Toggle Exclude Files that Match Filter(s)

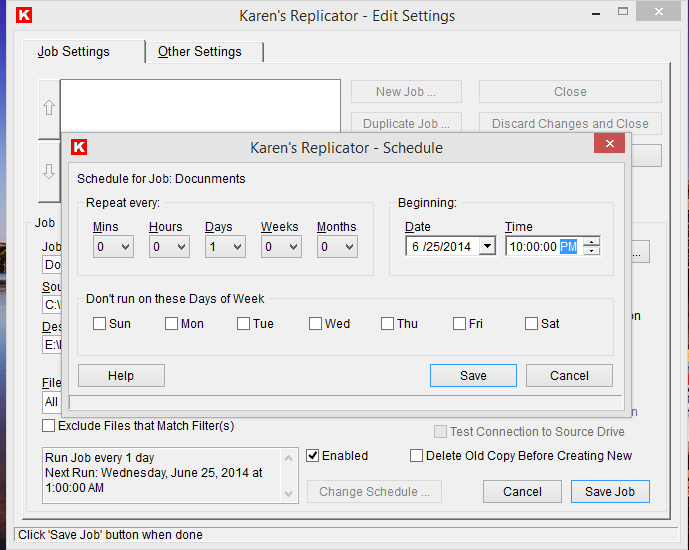pyautogui.click(x=48, y=426)
